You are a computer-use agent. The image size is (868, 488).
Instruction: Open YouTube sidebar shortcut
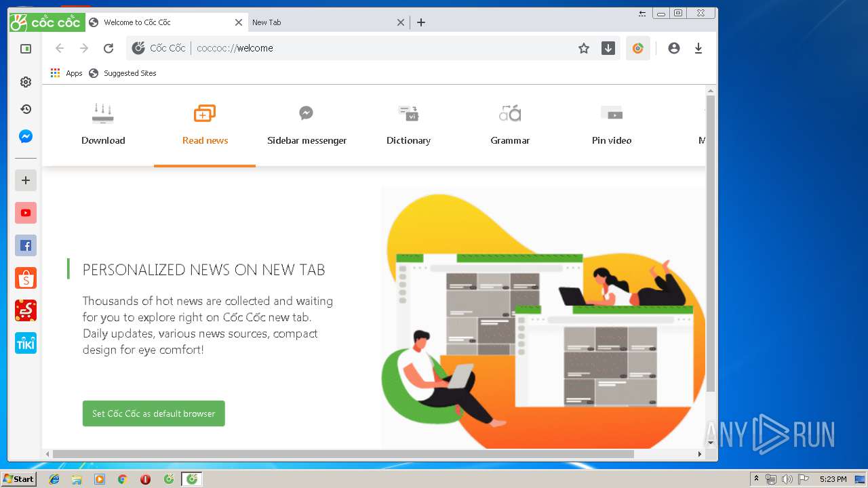(26, 213)
